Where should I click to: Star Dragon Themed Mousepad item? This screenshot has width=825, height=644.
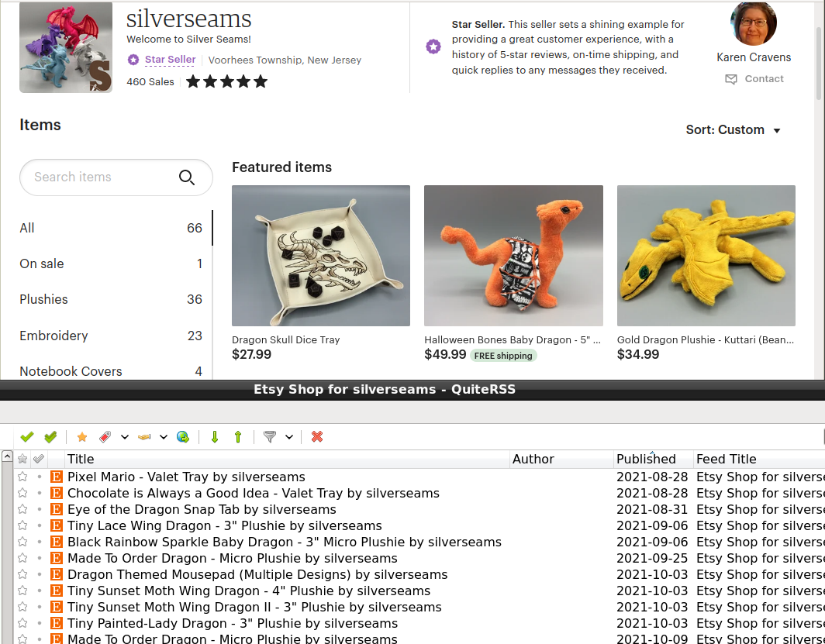coord(22,574)
